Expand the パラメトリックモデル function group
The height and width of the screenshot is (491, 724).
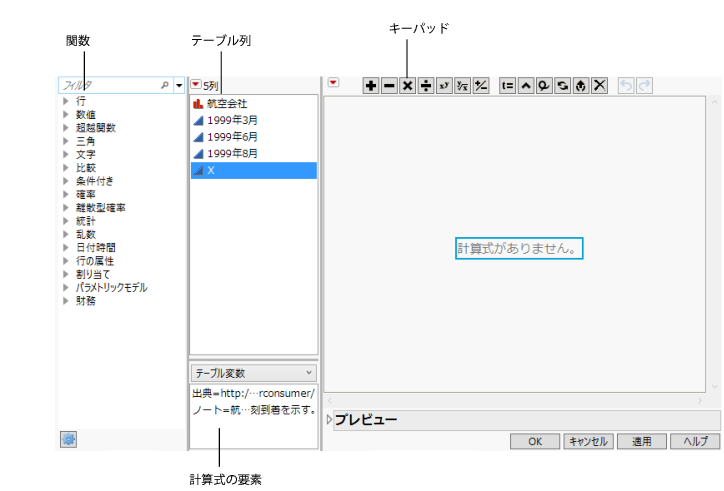tap(66, 287)
